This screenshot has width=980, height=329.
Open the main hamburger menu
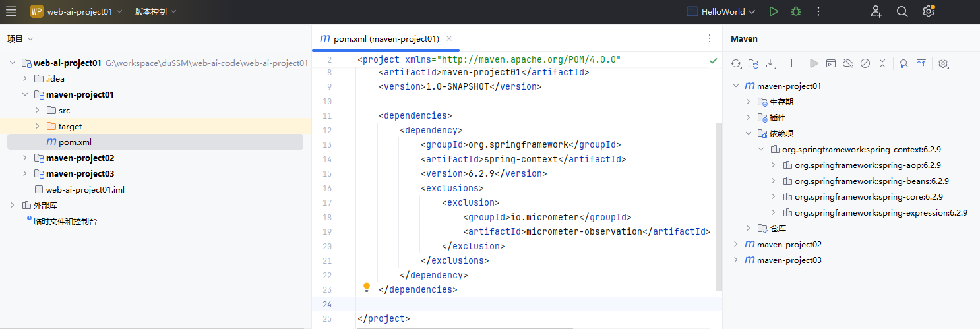[11, 11]
